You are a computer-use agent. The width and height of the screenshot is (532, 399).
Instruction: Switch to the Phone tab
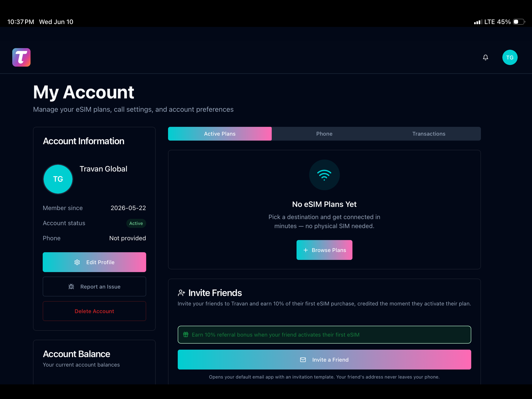coord(324,134)
